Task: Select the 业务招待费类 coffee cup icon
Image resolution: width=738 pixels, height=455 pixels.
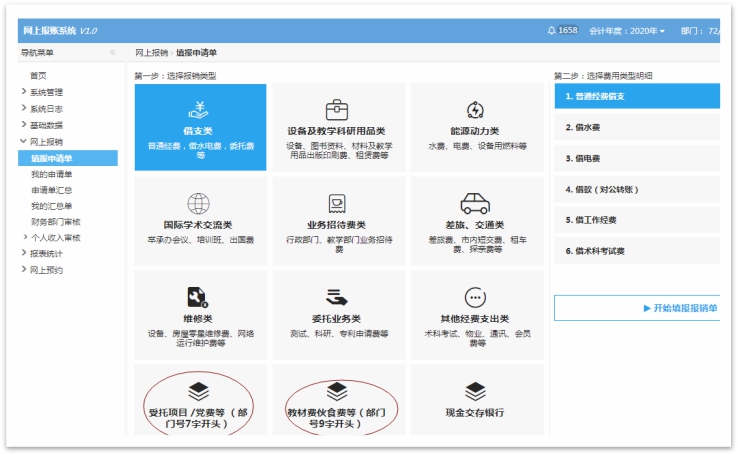Action: coord(337,204)
